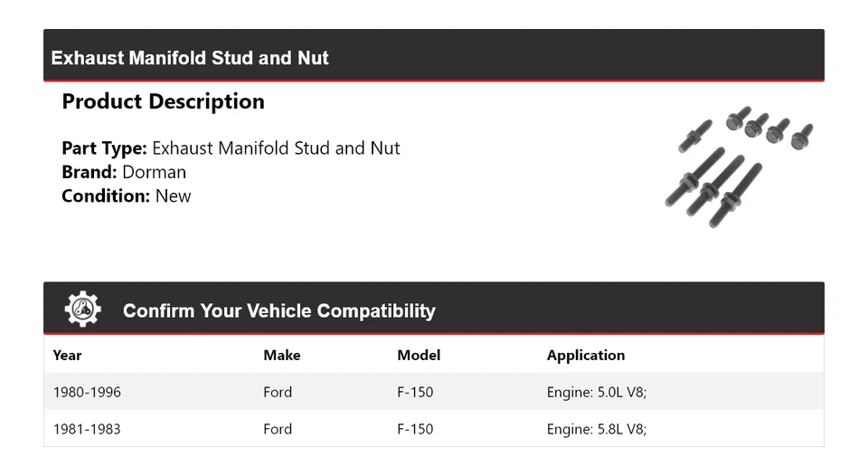Image resolution: width=868 pixels, height=476 pixels.
Task: Click Ford in the first row
Action: click(278, 392)
